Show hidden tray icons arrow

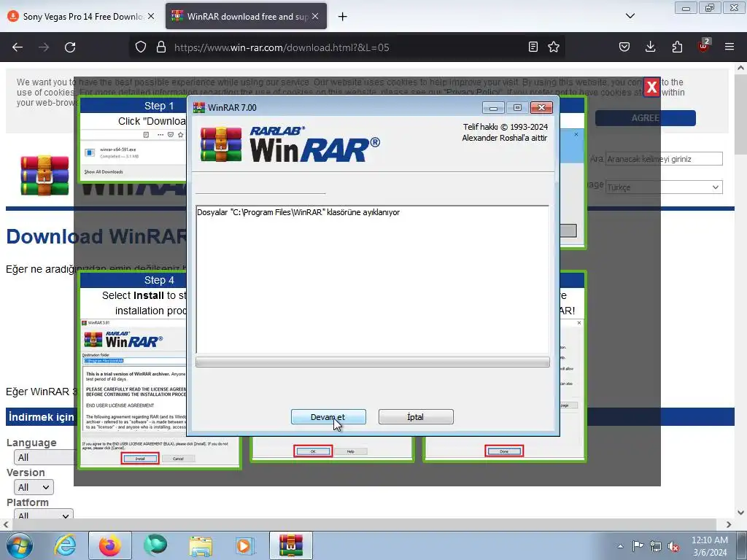[620, 546]
